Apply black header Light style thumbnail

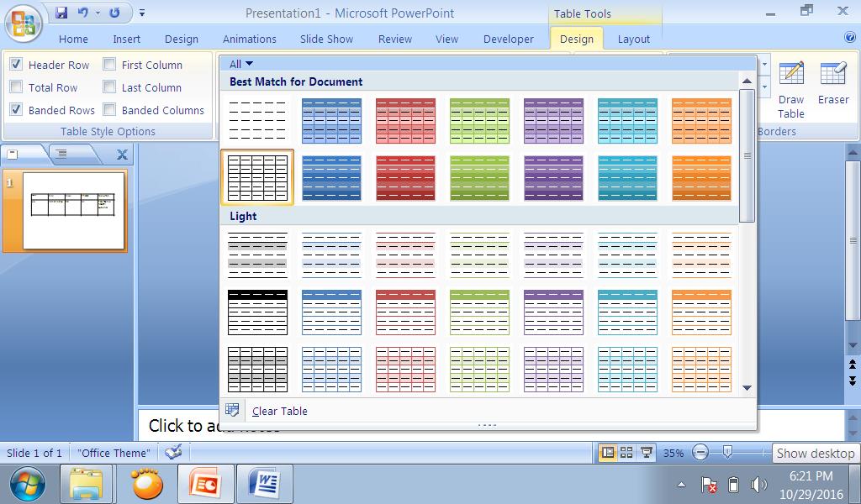257,312
